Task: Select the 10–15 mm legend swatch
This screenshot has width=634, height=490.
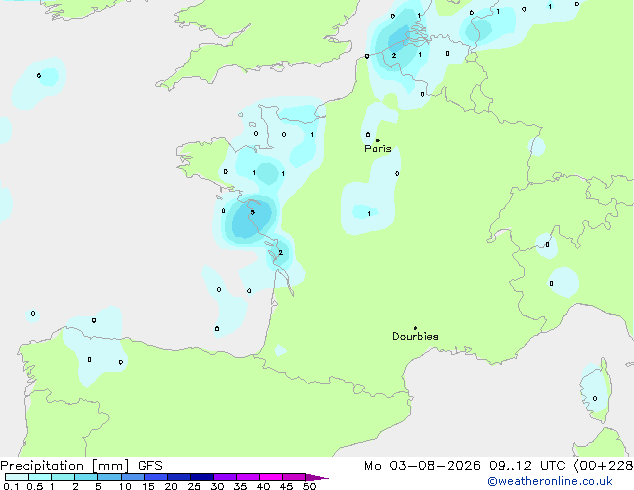Action: coord(133,477)
